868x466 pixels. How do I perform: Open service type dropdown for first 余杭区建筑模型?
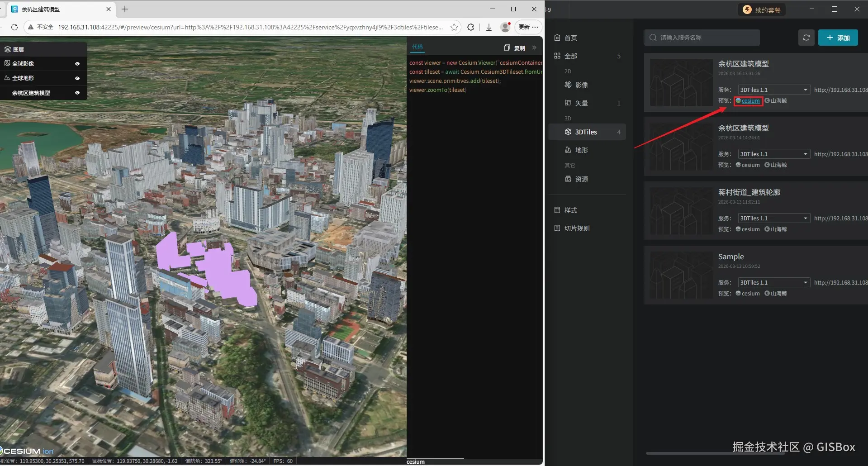(773, 90)
